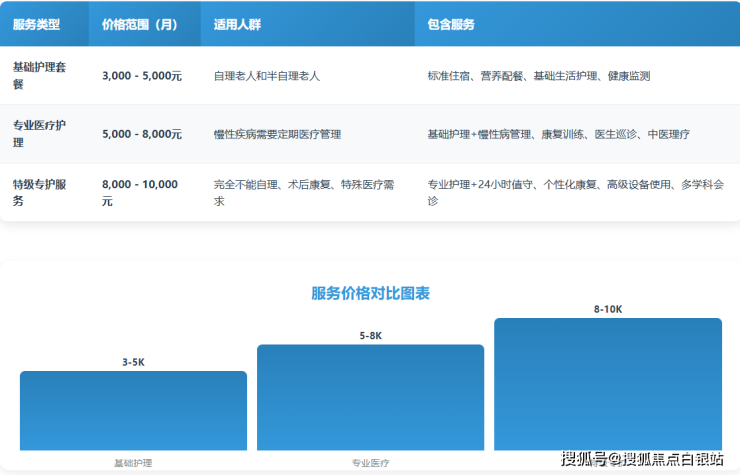Select the blue bar labeled 5-8K

(370, 398)
